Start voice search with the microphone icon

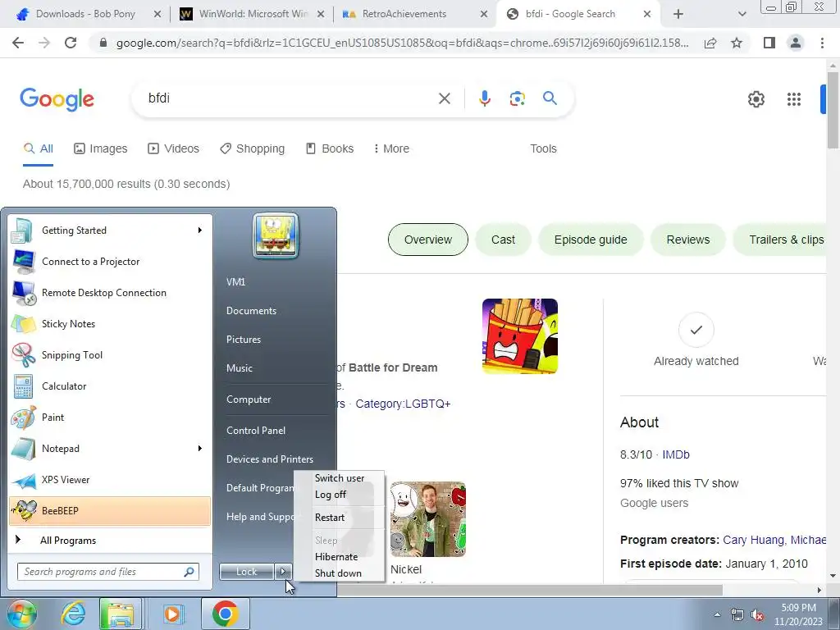[484, 98]
